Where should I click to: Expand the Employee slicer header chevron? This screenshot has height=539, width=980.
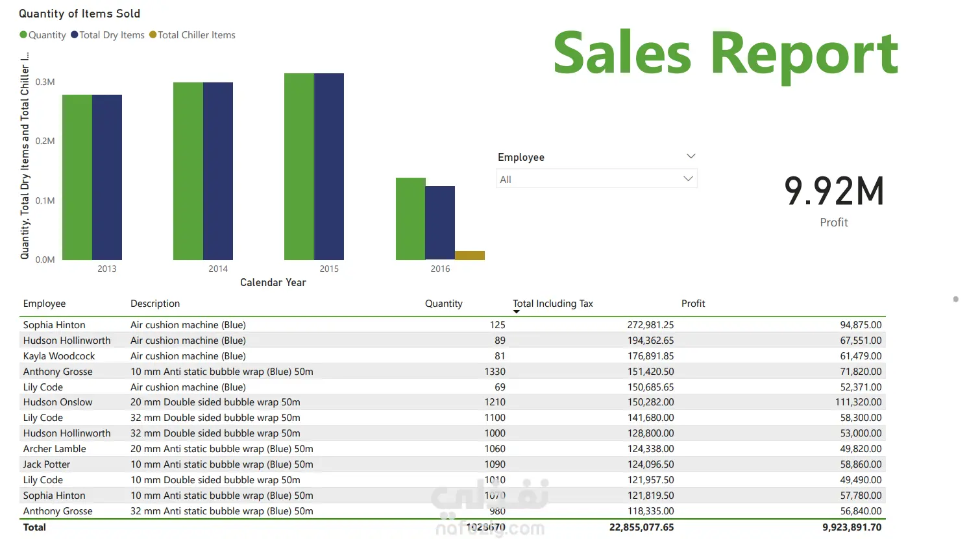[691, 156]
